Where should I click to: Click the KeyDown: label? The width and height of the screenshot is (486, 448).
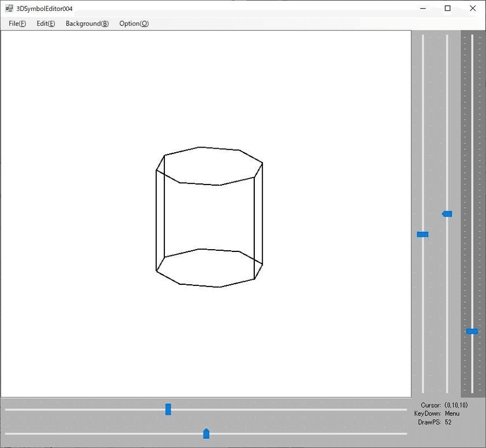(427, 413)
